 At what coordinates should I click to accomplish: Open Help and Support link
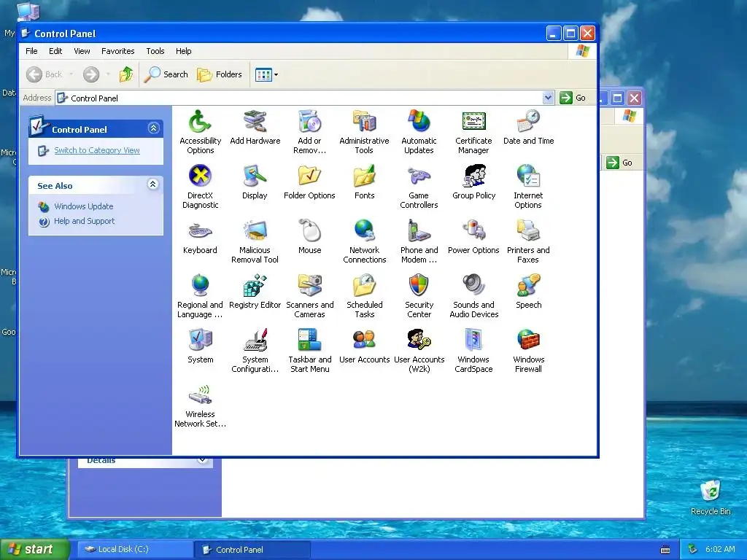[x=85, y=221]
